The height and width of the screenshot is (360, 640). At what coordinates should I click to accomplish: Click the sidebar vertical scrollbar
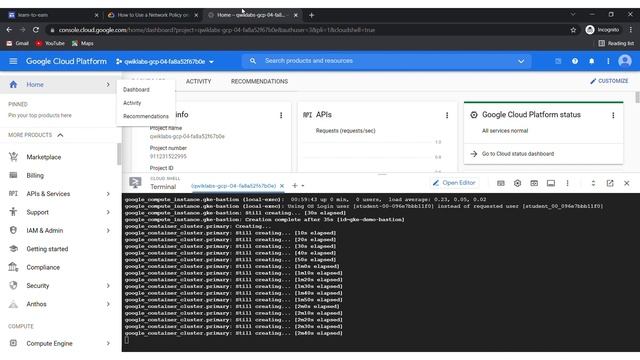(x=119, y=154)
